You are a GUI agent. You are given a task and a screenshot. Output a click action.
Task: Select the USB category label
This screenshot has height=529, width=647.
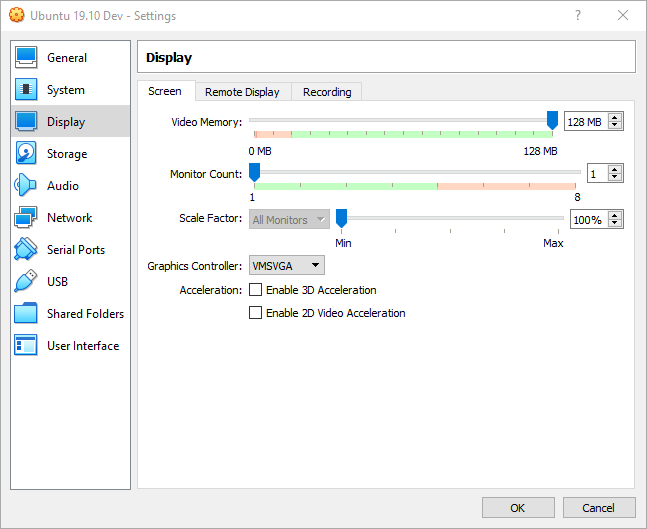pyautogui.click(x=57, y=281)
